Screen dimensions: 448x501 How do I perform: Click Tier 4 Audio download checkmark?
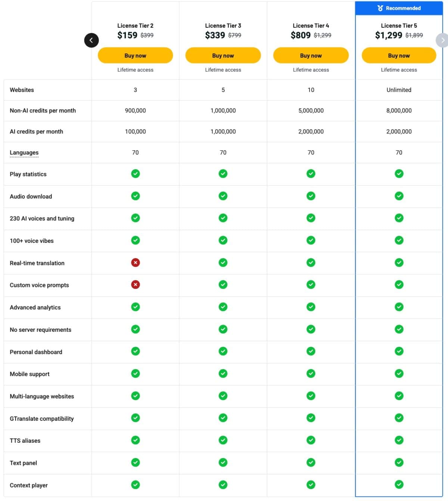tap(311, 196)
